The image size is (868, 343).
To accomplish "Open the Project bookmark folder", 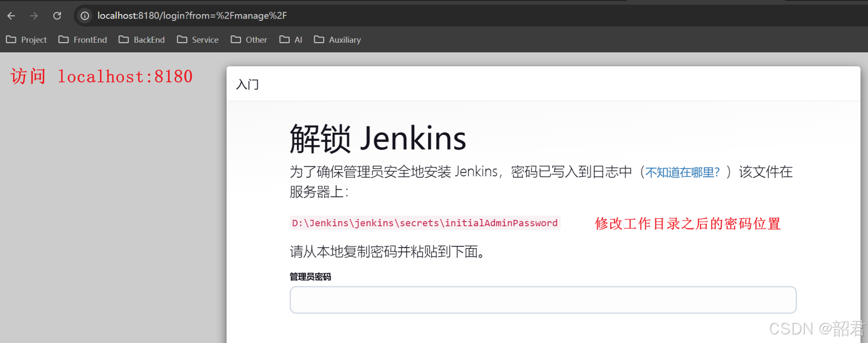I will click(x=26, y=40).
